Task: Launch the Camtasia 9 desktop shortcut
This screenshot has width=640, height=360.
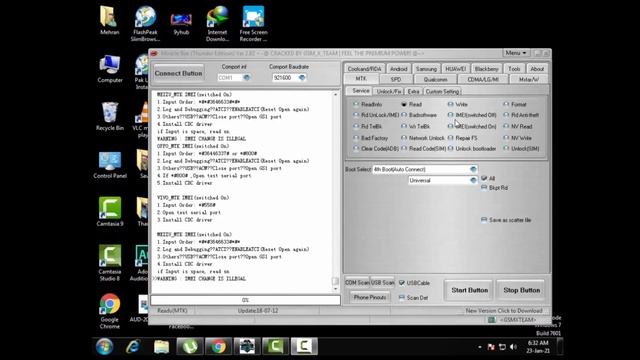Action: [x=109, y=211]
